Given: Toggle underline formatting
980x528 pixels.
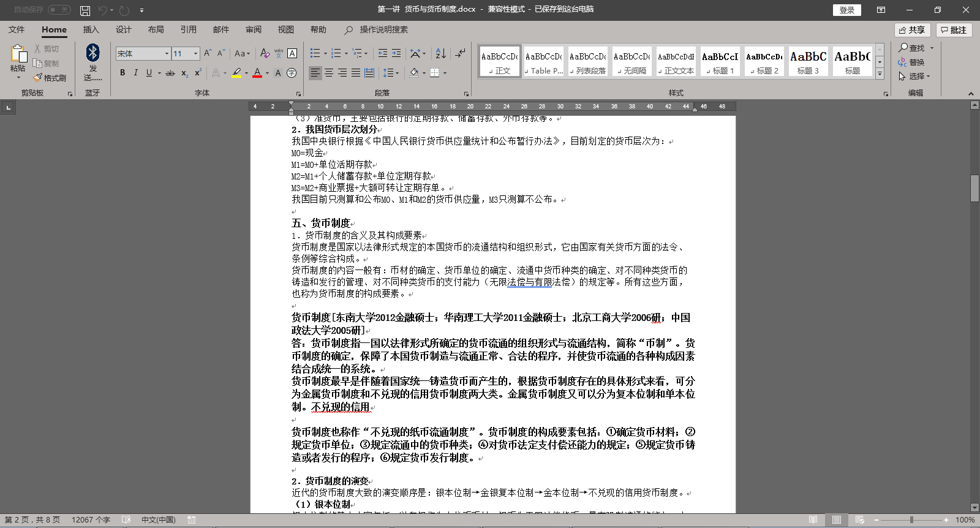Looking at the screenshot, I should coord(149,73).
